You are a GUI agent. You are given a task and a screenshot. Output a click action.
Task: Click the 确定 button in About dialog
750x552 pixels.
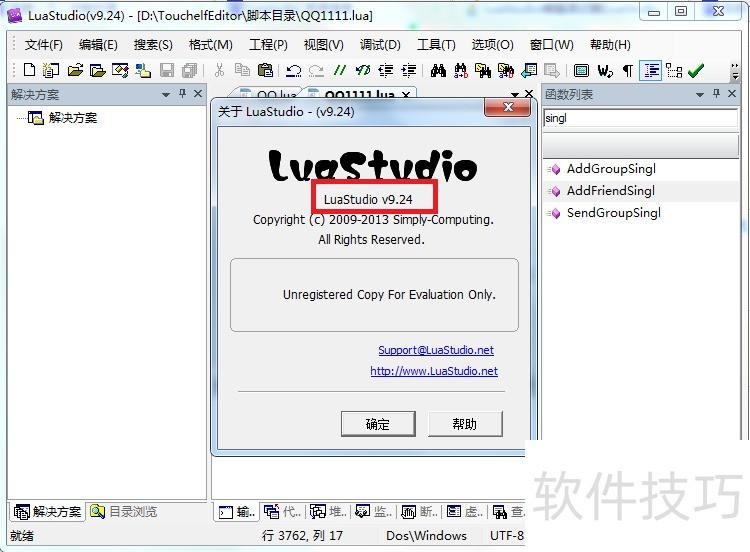click(x=378, y=424)
